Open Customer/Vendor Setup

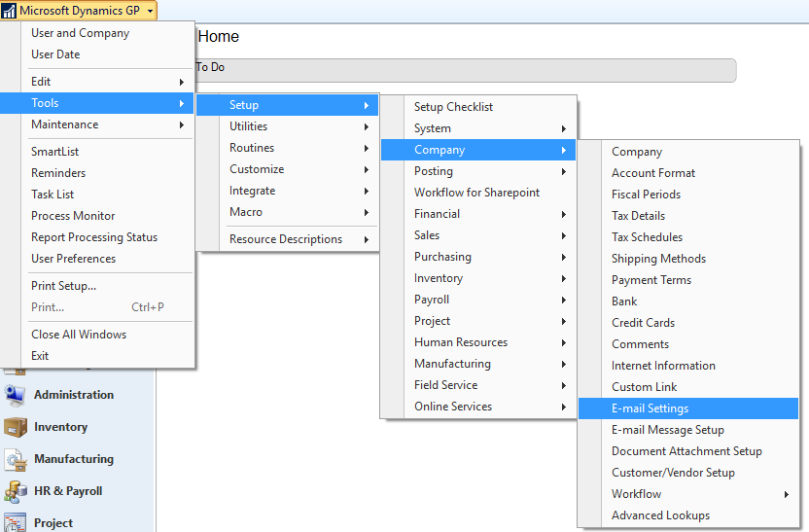pos(688,473)
